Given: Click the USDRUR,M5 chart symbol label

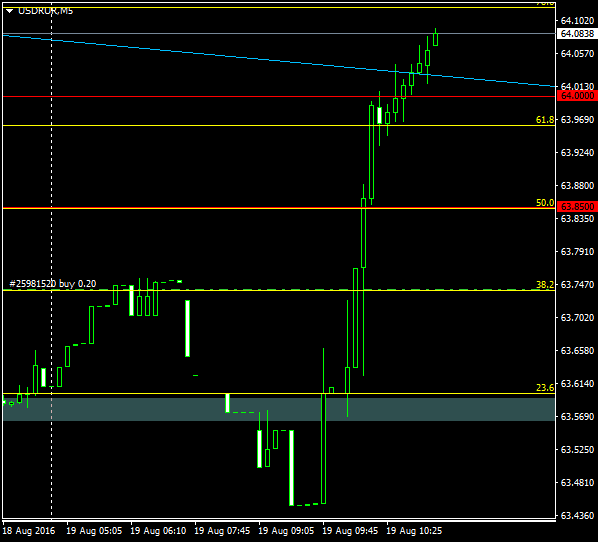Looking at the screenshot, I should 45,11.
